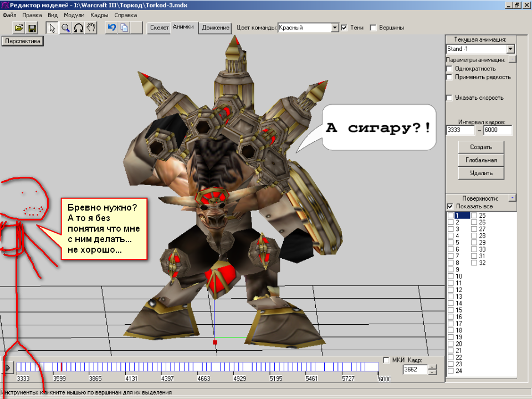Viewport: 532px width, 399px height.
Task: Open the Кадры menu
Action: tap(99, 16)
